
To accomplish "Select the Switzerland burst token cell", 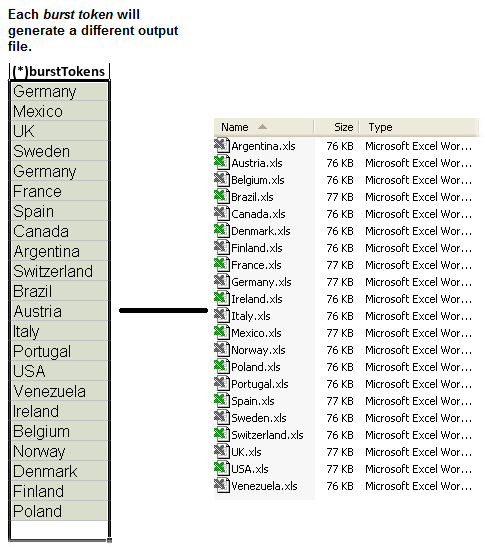I will (x=59, y=271).
